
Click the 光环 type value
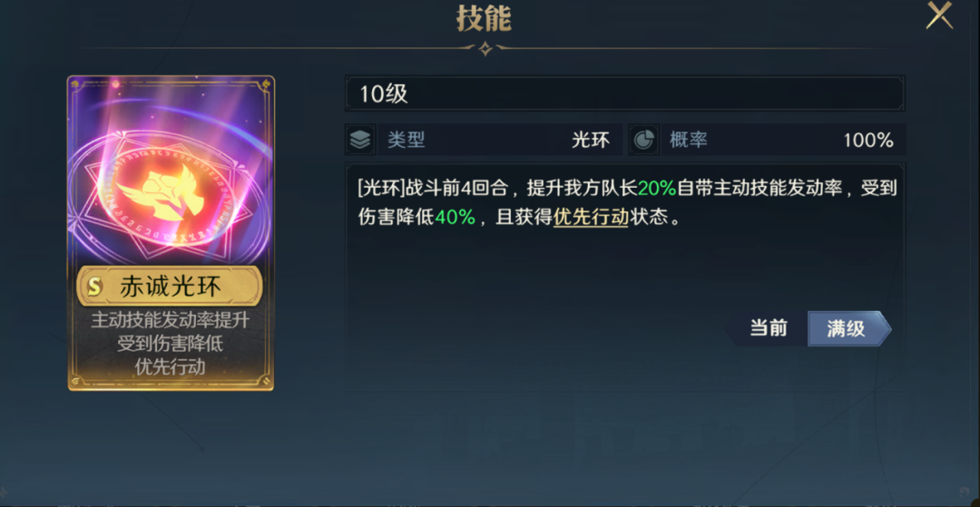[590, 140]
